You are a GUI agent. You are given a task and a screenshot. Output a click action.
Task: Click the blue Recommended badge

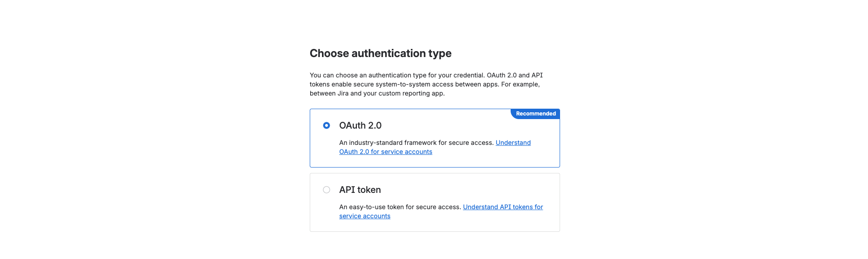pyautogui.click(x=536, y=114)
